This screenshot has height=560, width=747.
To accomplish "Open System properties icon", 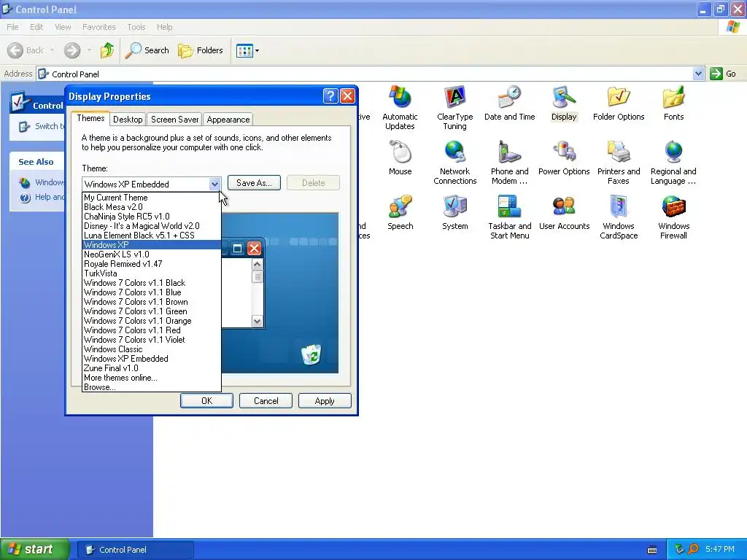I will point(454,212).
